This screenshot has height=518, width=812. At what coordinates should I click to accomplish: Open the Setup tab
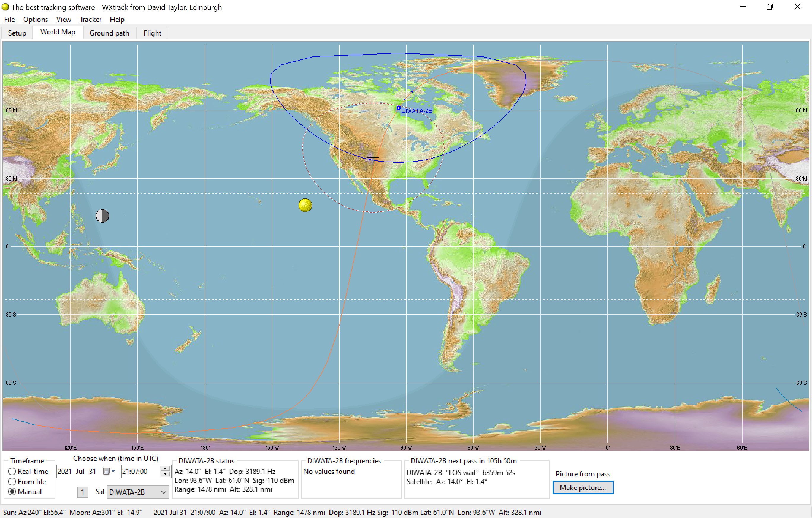17,33
